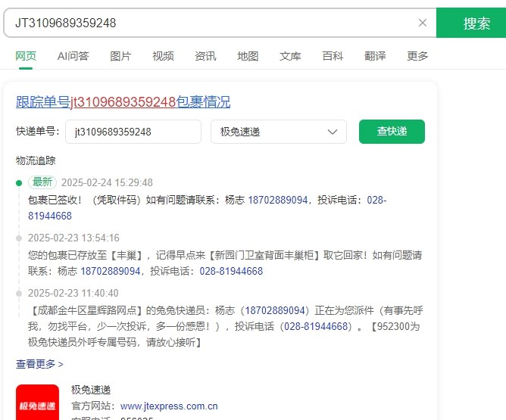The height and width of the screenshot is (420, 506).
Task: Click courier phone 18702889094 in 派件 entry
Action: pyautogui.click(x=275, y=311)
